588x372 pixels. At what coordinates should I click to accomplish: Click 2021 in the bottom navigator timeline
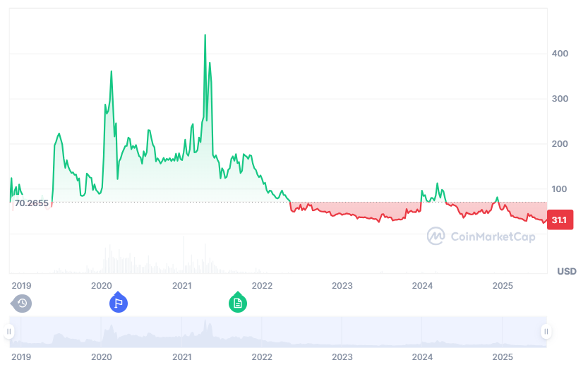[x=182, y=357]
